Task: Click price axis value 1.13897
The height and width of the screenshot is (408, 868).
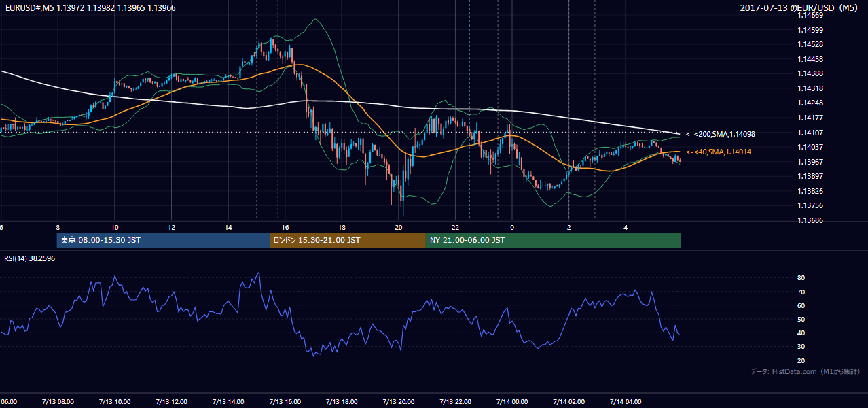Action: click(x=810, y=176)
